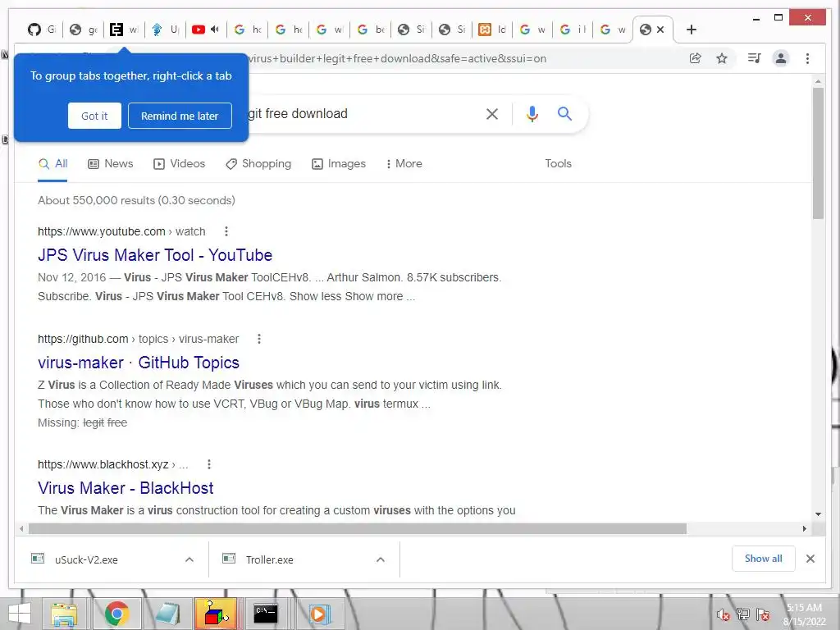This screenshot has height=630, width=840.
Task: Switch to the YouTube tab playing audio
Action: 206,30
